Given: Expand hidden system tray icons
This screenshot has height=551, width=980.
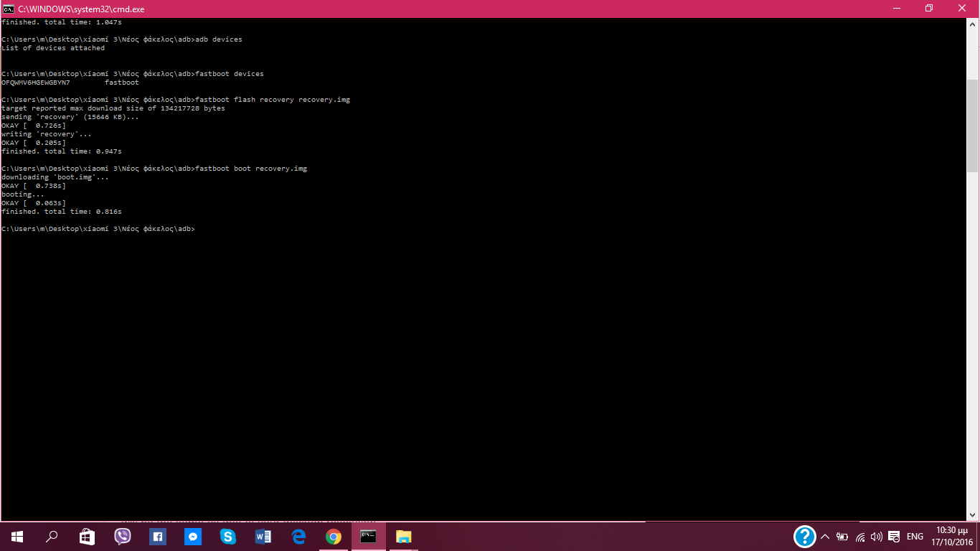Looking at the screenshot, I should click(x=825, y=537).
